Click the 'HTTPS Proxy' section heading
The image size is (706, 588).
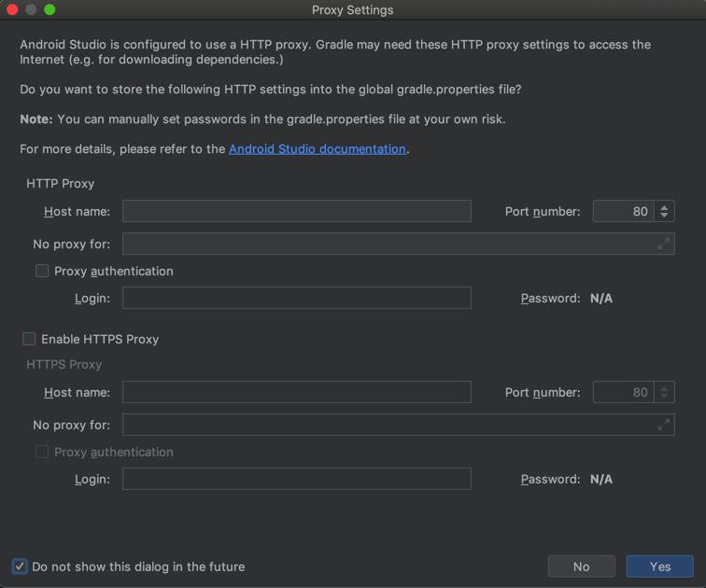[64, 364]
